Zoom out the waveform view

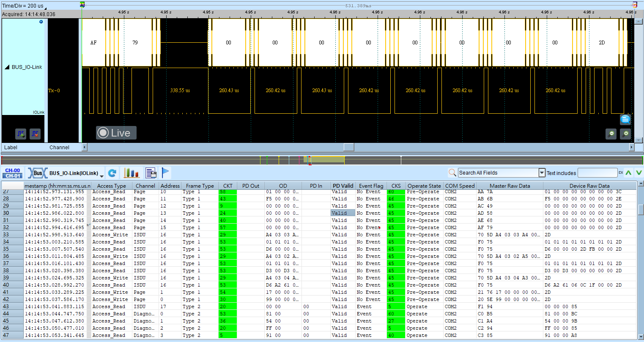(611, 134)
